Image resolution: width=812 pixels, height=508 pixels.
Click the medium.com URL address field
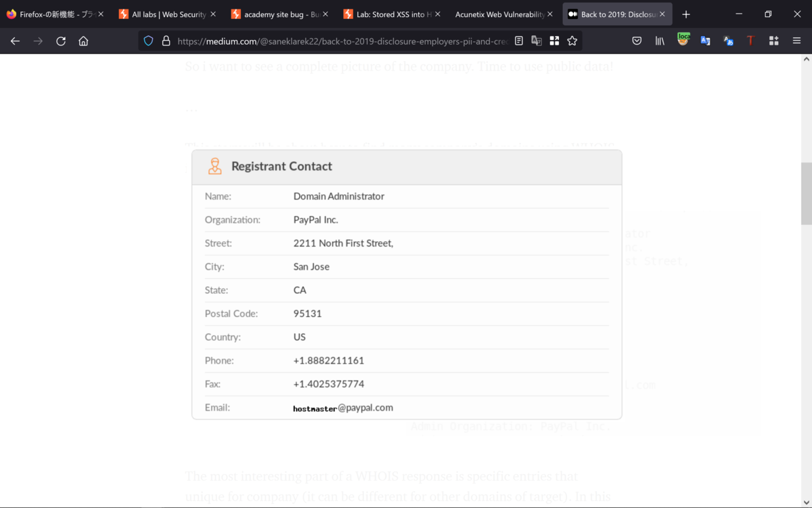click(x=343, y=41)
